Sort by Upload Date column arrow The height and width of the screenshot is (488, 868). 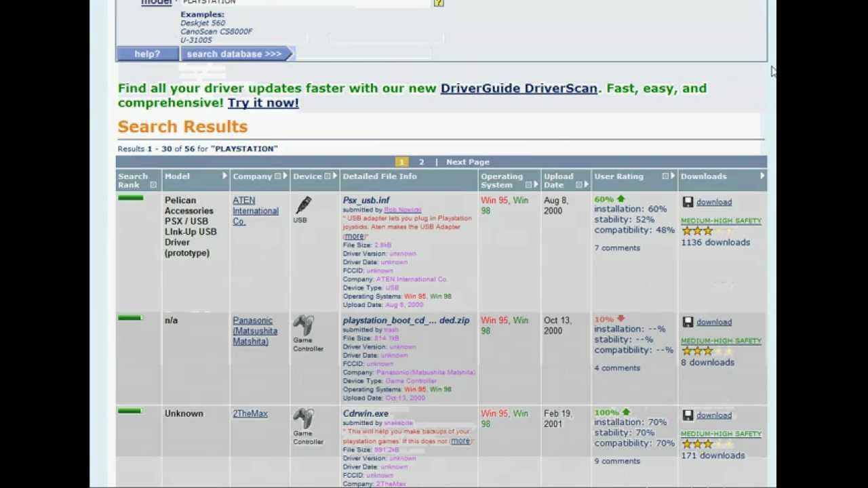tap(587, 185)
